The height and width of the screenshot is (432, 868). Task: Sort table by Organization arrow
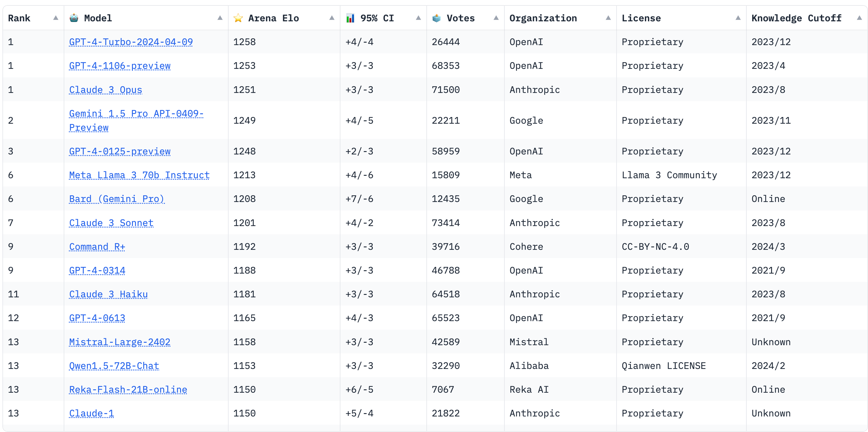(x=608, y=18)
